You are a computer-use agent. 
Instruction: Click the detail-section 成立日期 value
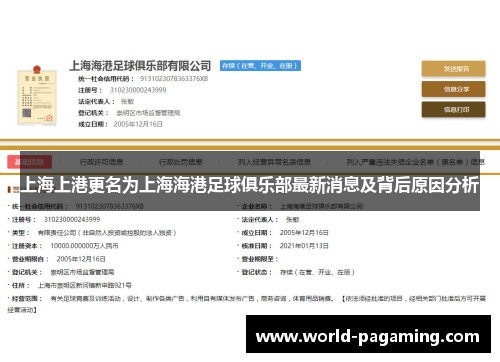(x=304, y=233)
